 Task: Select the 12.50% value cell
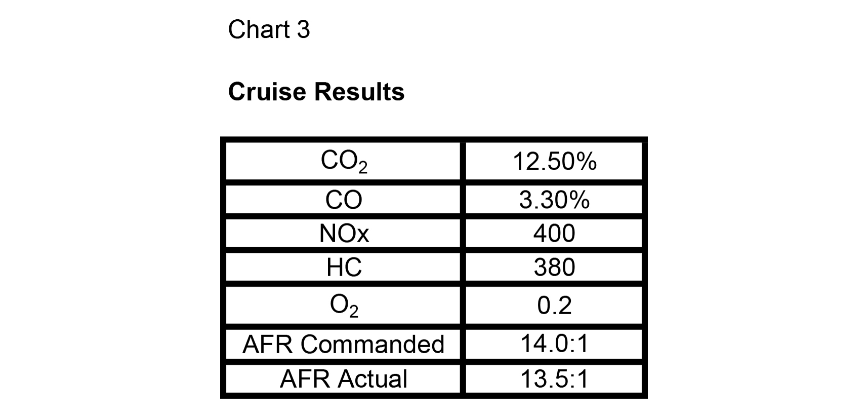click(554, 161)
